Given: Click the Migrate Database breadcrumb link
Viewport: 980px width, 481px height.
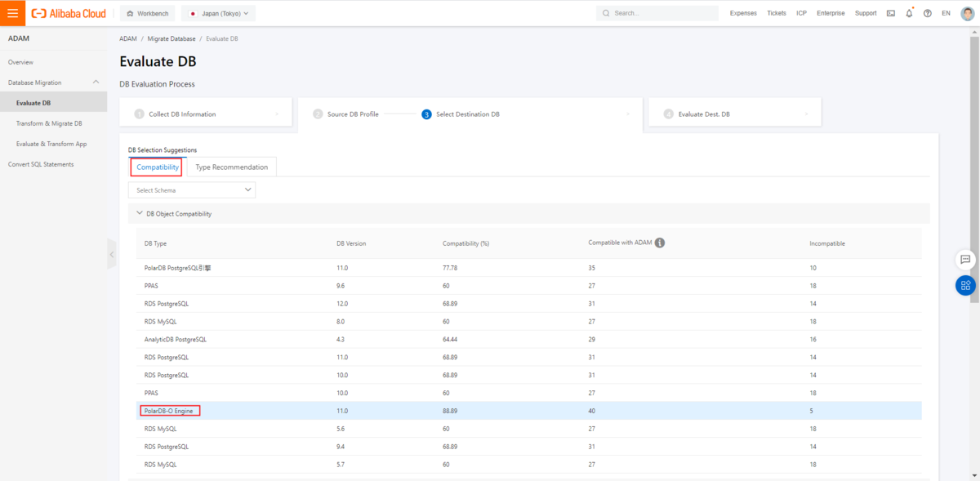Looking at the screenshot, I should point(171,38).
